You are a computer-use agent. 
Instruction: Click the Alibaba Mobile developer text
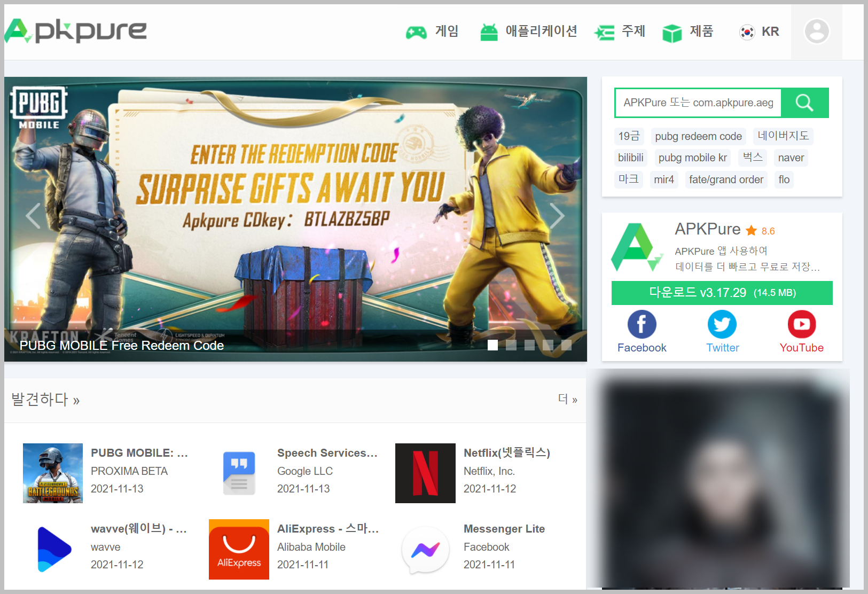pos(311,547)
